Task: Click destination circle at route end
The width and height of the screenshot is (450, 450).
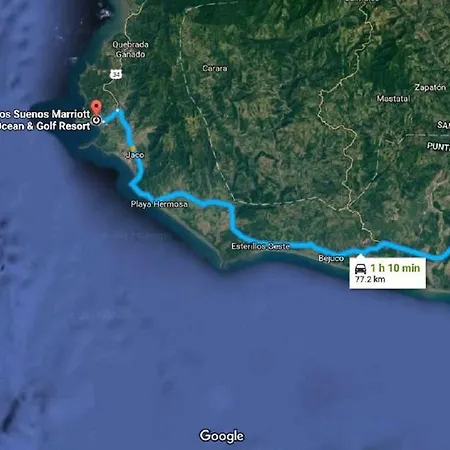Action: [x=97, y=120]
